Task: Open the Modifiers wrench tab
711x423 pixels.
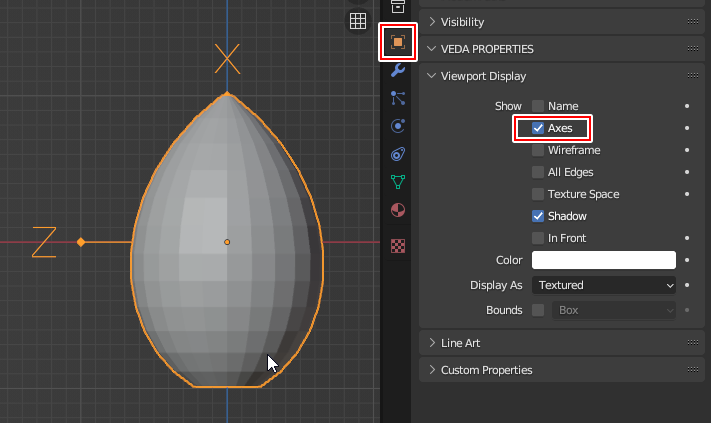Action: click(x=397, y=70)
